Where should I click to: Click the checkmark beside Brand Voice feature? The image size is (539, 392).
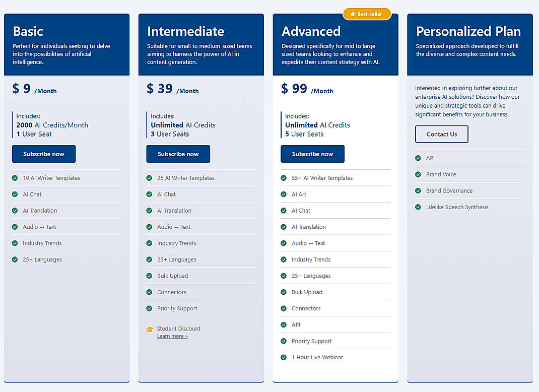point(418,174)
